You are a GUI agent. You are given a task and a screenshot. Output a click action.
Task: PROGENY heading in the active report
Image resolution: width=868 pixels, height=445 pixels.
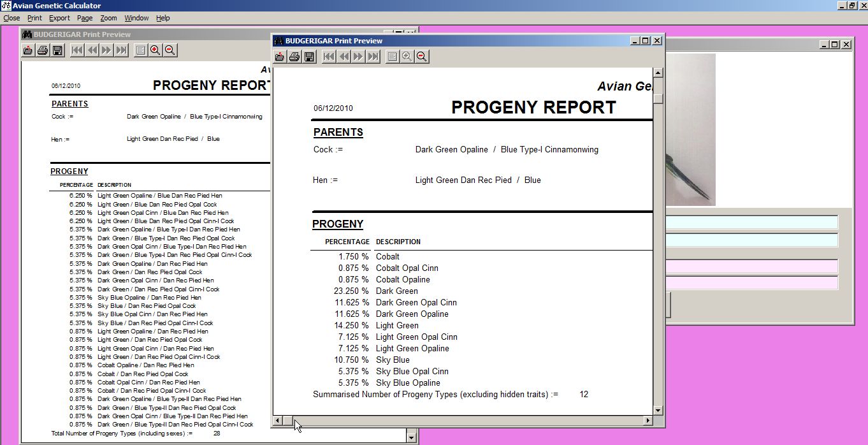(338, 224)
